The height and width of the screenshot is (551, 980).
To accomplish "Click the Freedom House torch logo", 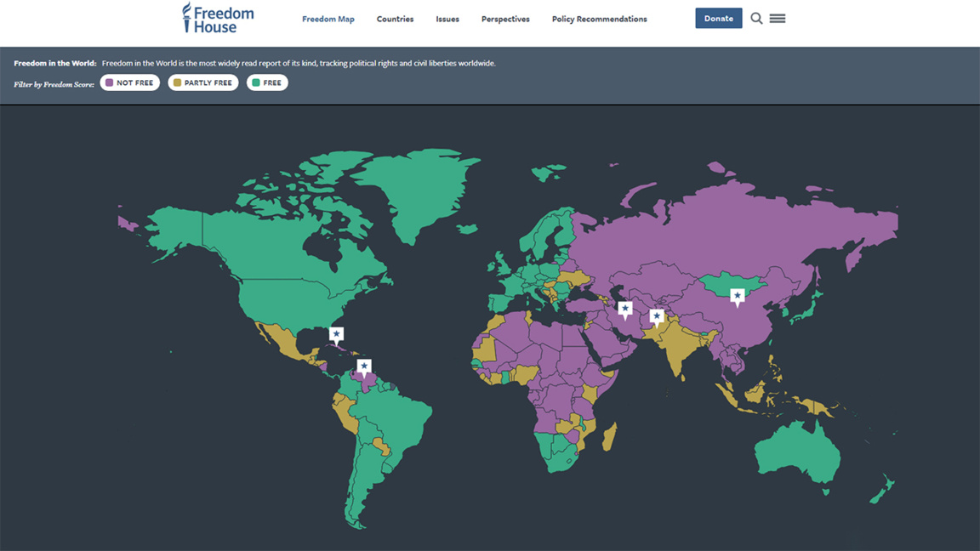I will click(x=187, y=17).
